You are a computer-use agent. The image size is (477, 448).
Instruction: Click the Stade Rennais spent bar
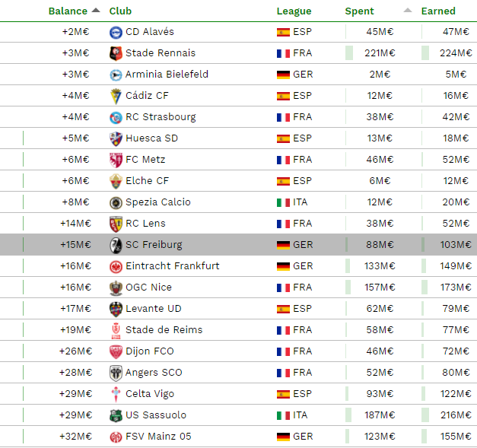(349, 53)
